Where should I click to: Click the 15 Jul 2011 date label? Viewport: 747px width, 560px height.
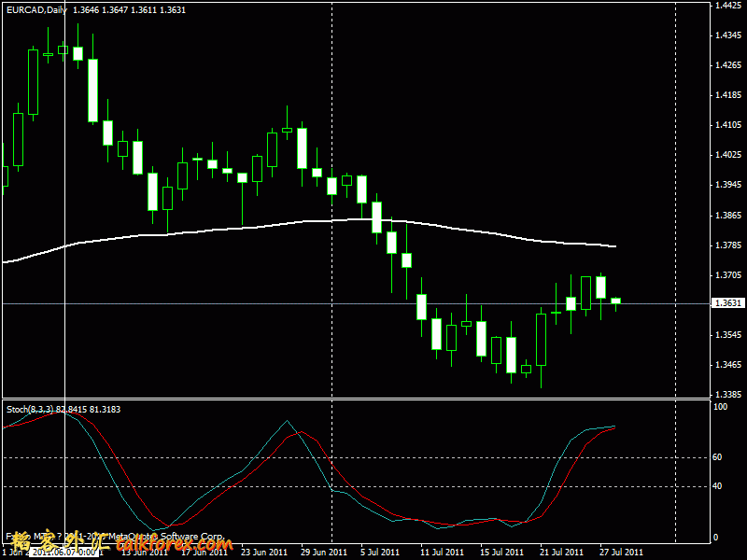[501, 553]
